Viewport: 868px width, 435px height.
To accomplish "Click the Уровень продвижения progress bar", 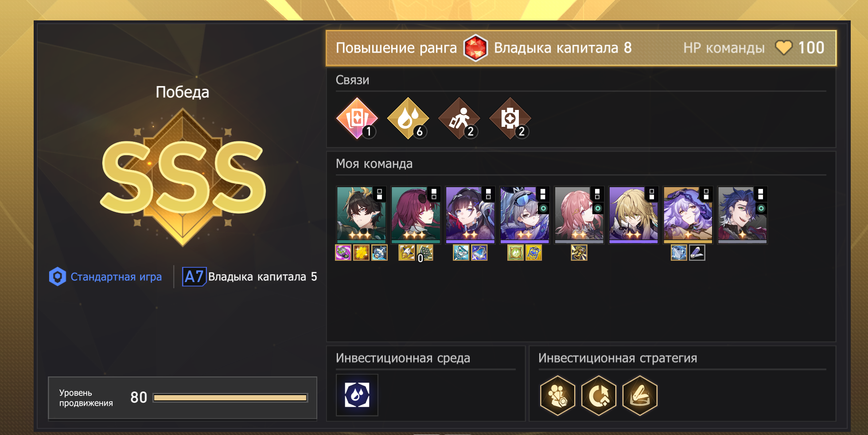I will pos(230,398).
